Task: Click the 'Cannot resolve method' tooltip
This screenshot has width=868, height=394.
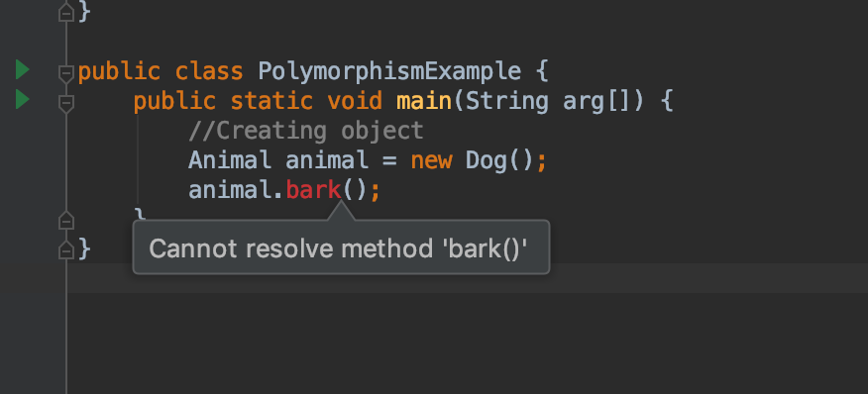Action: pyautogui.click(x=342, y=248)
